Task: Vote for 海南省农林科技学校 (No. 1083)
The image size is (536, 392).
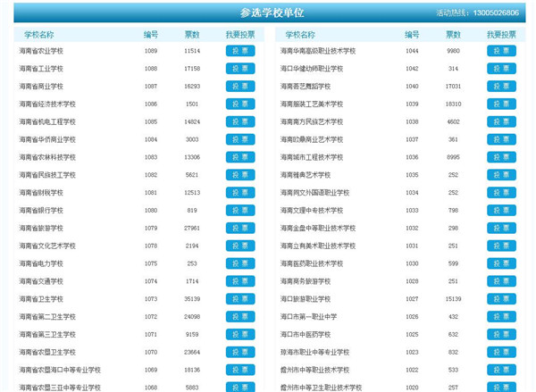Action: pos(240,157)
